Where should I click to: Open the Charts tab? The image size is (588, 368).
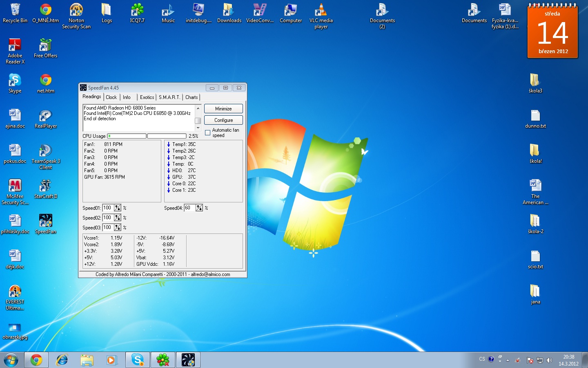click(x=192, y=97)
